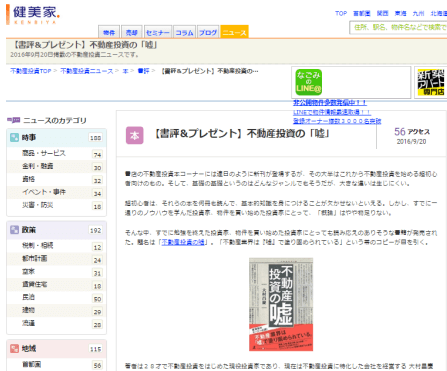Click the teal icon beside 時事 category

[14, 137]
